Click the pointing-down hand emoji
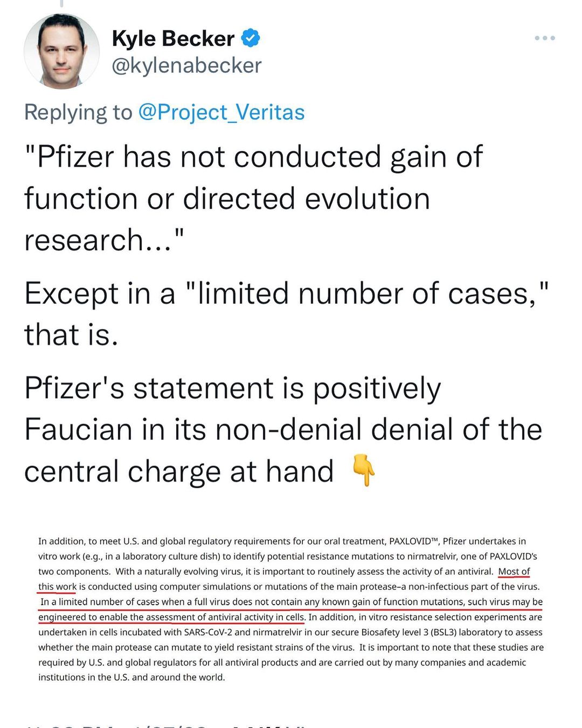The height and width of the screenshot is (728, 582). [363, 470]
